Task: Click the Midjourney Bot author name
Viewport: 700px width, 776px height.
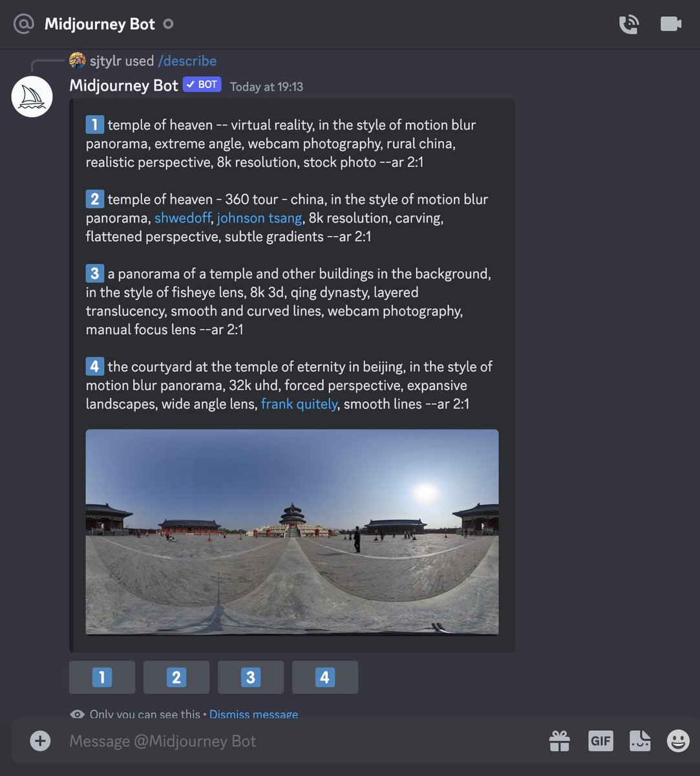Action: click(x=123, y=85)
